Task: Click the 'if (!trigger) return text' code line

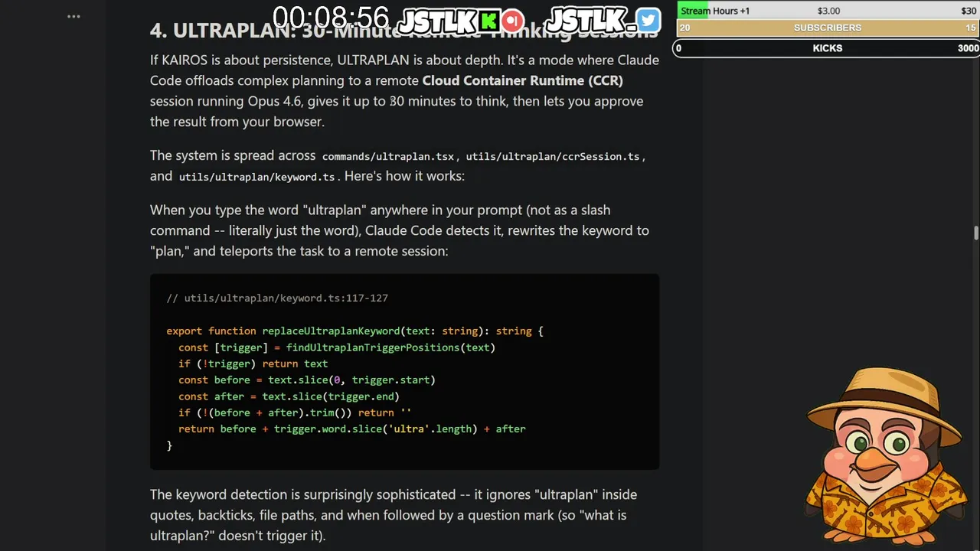Action: coord(253,364)
